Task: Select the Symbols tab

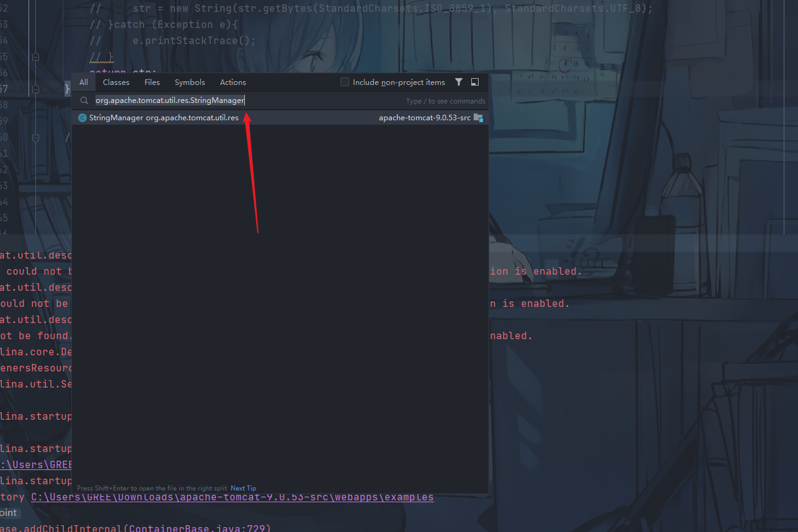Action: pos(190,82)
